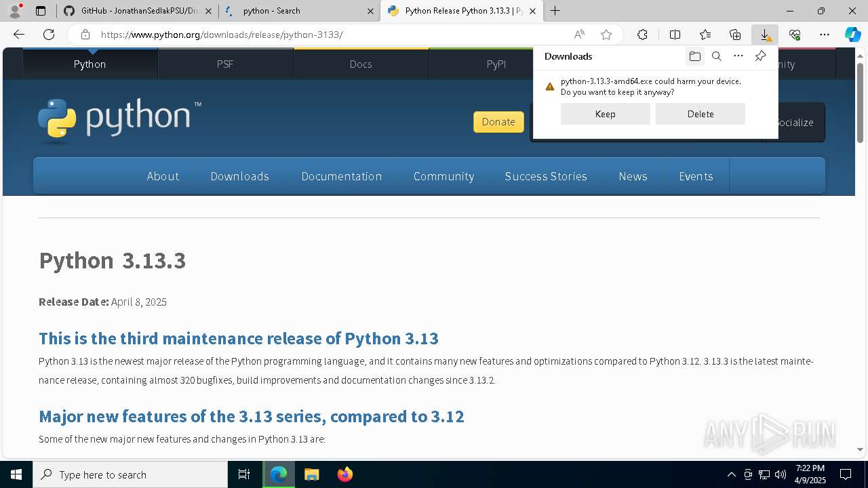This screenshot has height=488, width=868.
Task: Open the Downloads navigation menu
Action: (x=240, y=176)
